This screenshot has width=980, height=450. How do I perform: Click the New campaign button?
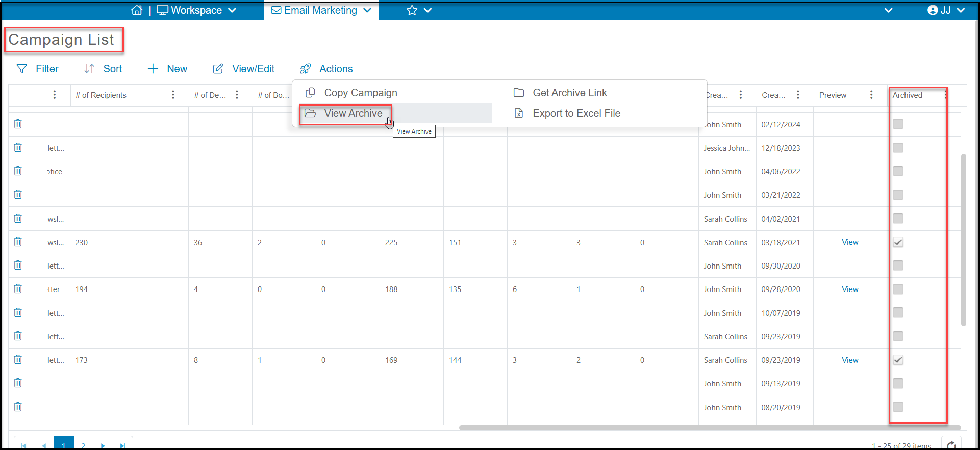pyautogui.click(x=167, y=69)
